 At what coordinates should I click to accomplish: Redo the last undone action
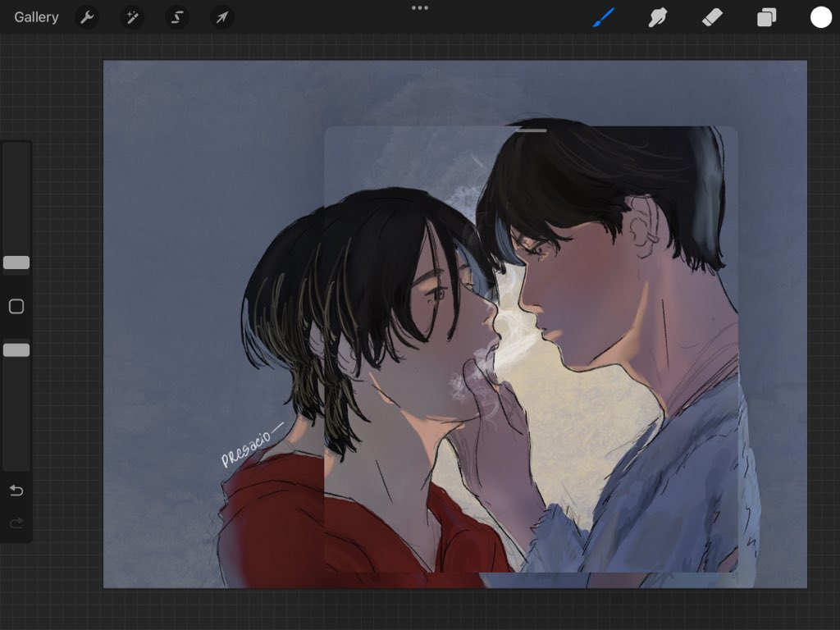pos(16,523)
